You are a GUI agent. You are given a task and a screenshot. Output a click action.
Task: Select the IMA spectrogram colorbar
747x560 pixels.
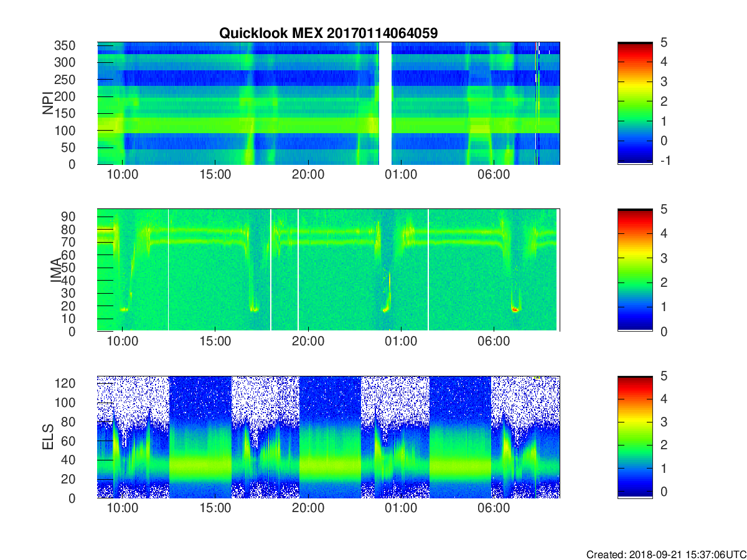(x=635, y=270)
